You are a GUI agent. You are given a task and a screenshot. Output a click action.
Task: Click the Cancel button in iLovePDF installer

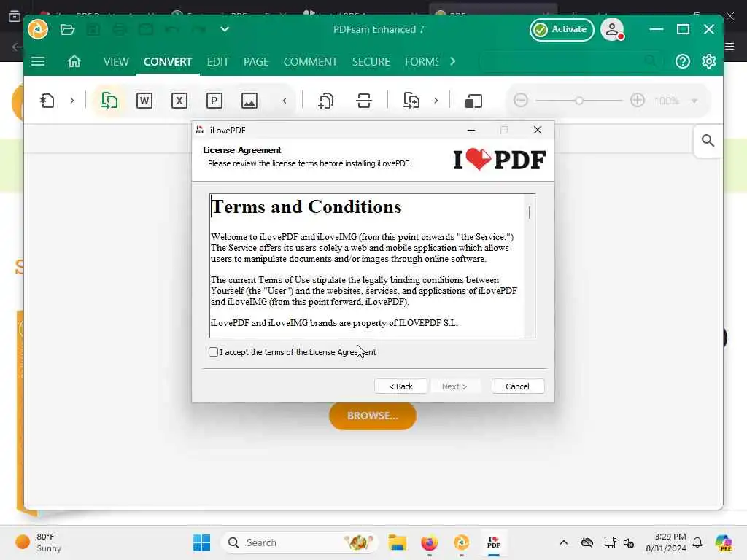[517, 386]
